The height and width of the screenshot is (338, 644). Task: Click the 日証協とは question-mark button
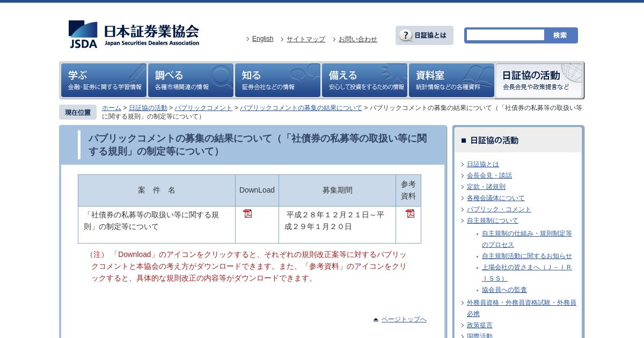(425, 35)
